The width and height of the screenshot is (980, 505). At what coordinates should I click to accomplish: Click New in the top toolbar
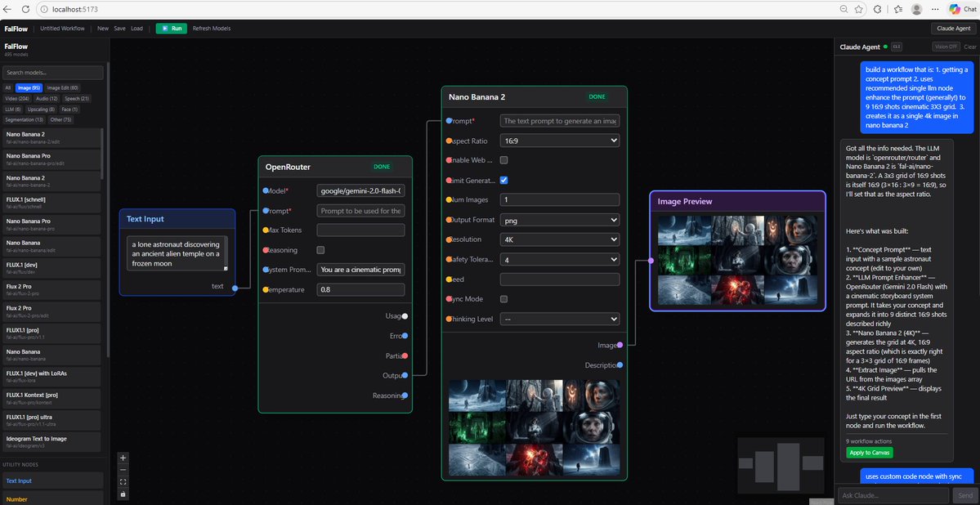click(103, 28)
